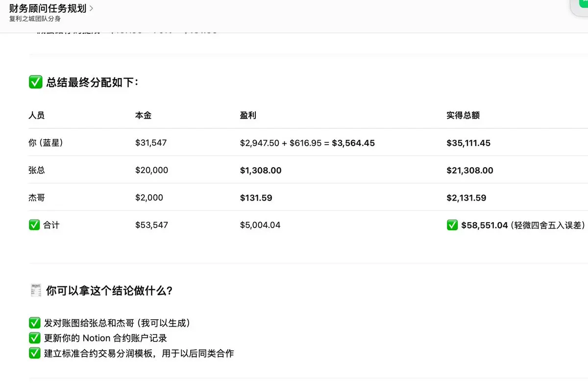Click the 盈利 column header
This screenshot has width=588, height=384.
(x=248, y=116)
